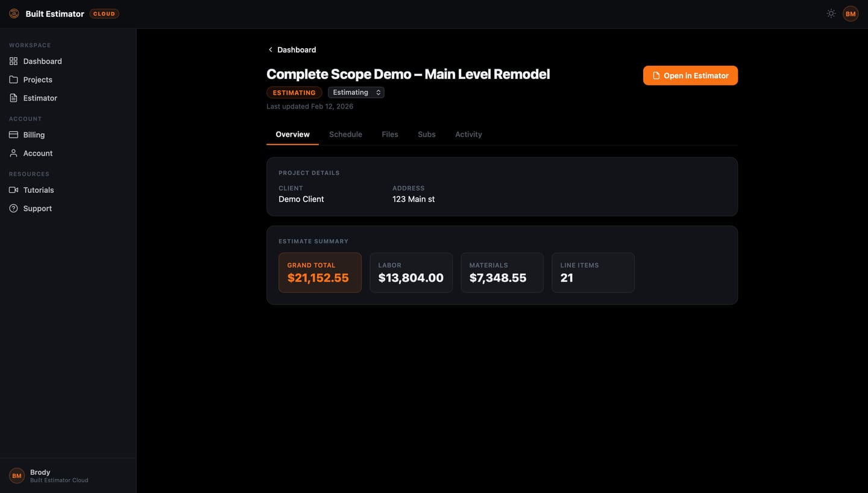The image size is (868, 493).
Task: Click the Open in Estimator button
Action: [690, 75]
